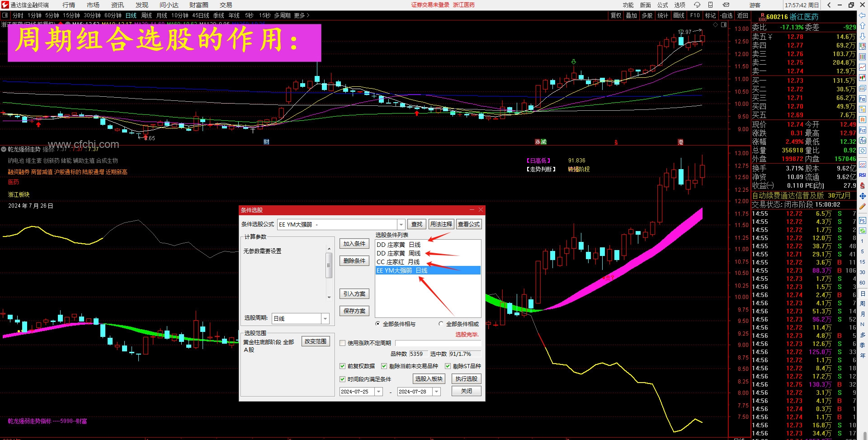Click the mobile phone icon in title bar
The image size is (868, 440).
(x=710, y=5)
